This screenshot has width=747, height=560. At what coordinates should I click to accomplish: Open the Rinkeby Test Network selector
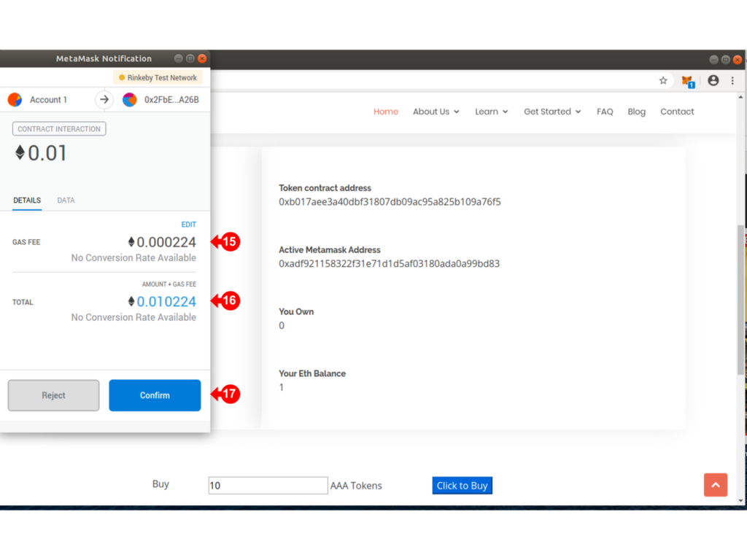click(x=158, y=77)
